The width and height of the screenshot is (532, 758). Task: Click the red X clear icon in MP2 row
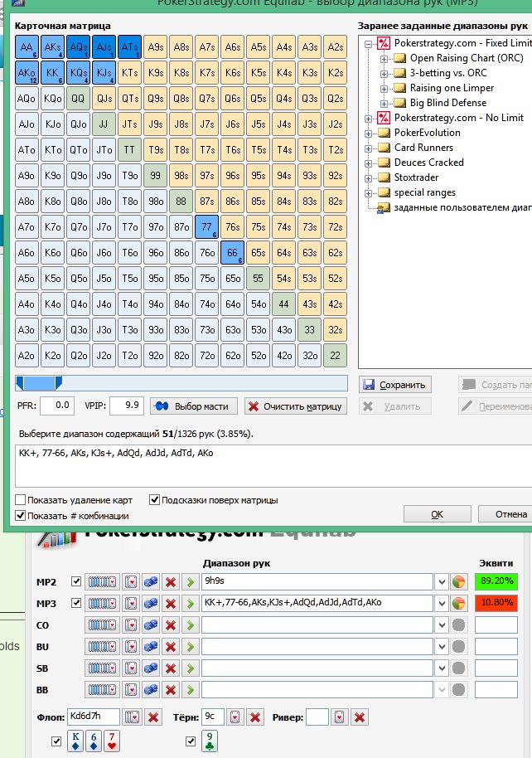[172, 581]
